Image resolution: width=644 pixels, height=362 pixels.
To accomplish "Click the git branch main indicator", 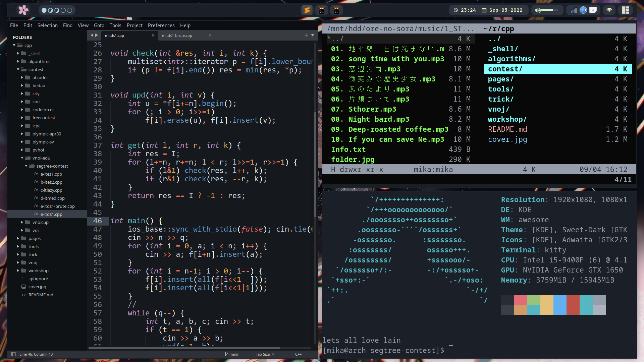I will coord(231,354).
